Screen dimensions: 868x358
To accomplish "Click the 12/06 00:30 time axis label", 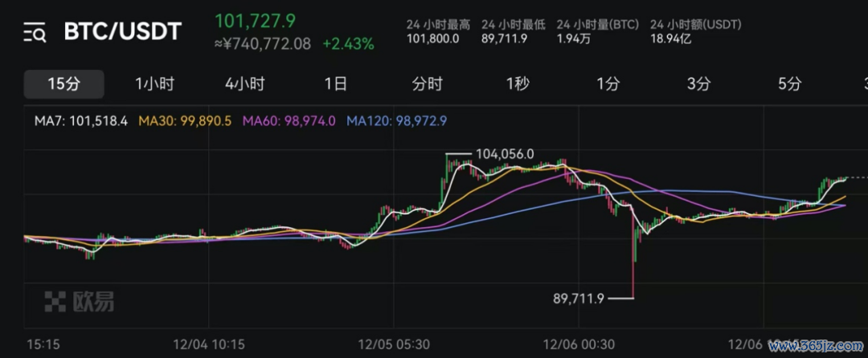I will point(579,344).
